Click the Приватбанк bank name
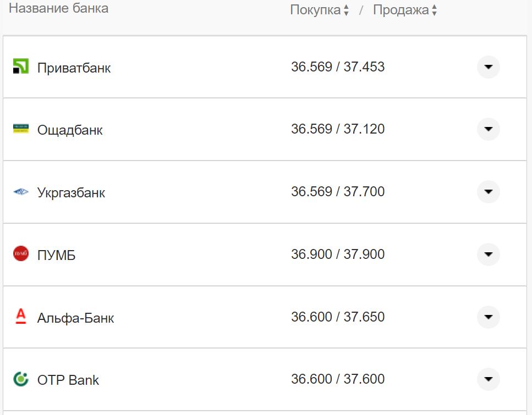 pyautogui.click(x=74, y=68)
